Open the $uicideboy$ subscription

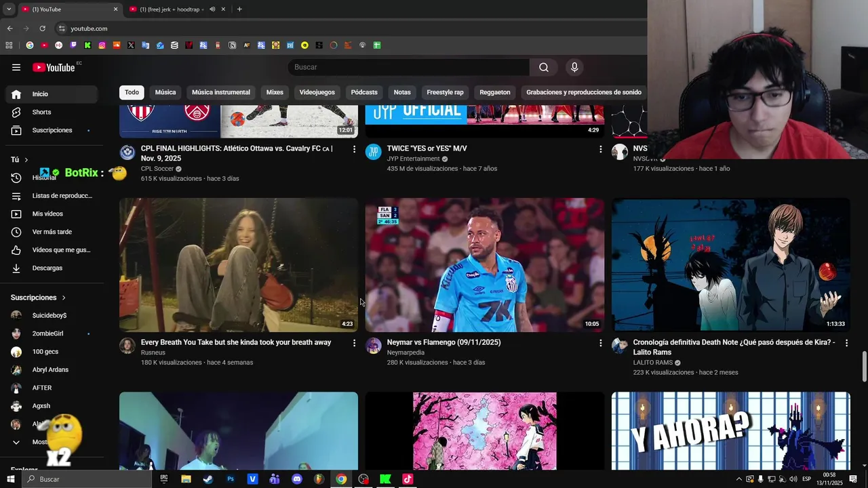pyautogui.click(x=49, y=315)
